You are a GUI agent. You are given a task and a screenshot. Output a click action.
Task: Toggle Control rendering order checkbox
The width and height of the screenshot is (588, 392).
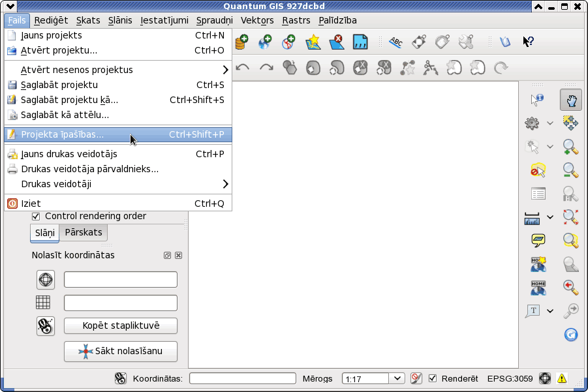pos(36,217)
